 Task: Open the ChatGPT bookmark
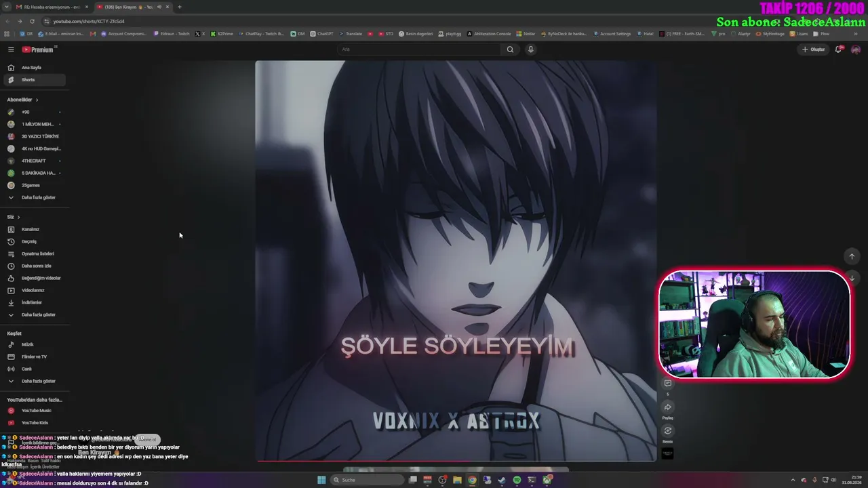(x=321, y=34)
